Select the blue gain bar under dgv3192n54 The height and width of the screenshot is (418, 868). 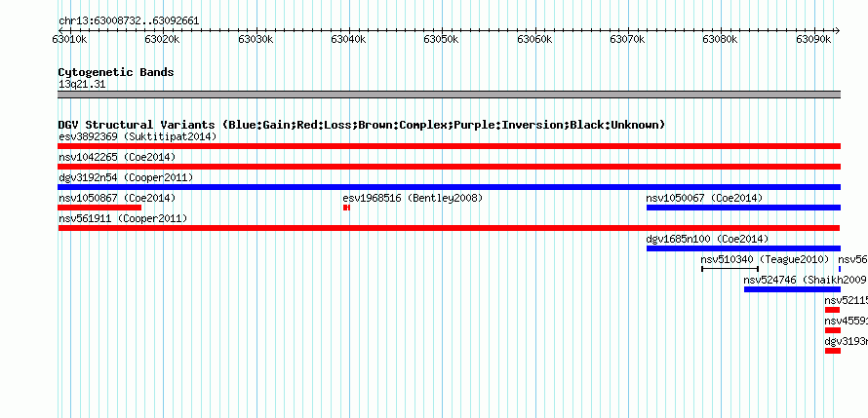coord(449,187)
